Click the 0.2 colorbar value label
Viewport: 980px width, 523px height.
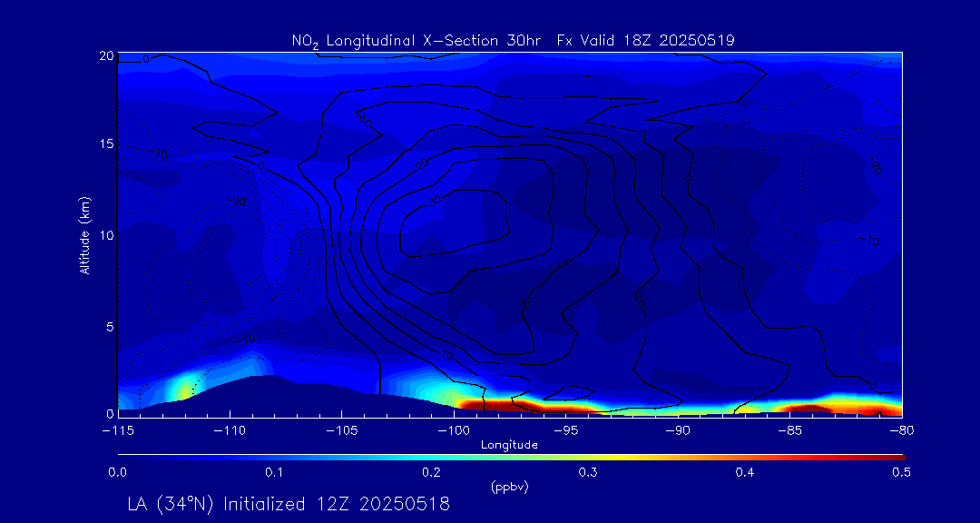click(x=431, y=473)
